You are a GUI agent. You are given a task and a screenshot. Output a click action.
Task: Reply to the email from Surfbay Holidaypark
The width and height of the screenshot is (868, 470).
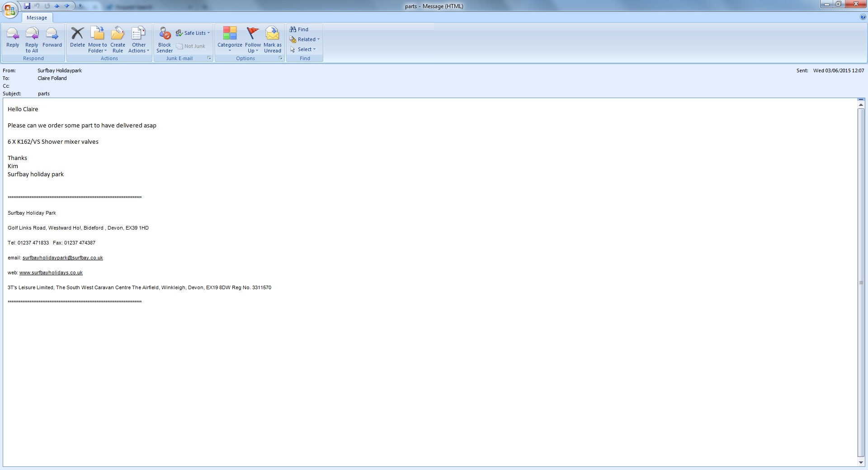pos(13,39)
